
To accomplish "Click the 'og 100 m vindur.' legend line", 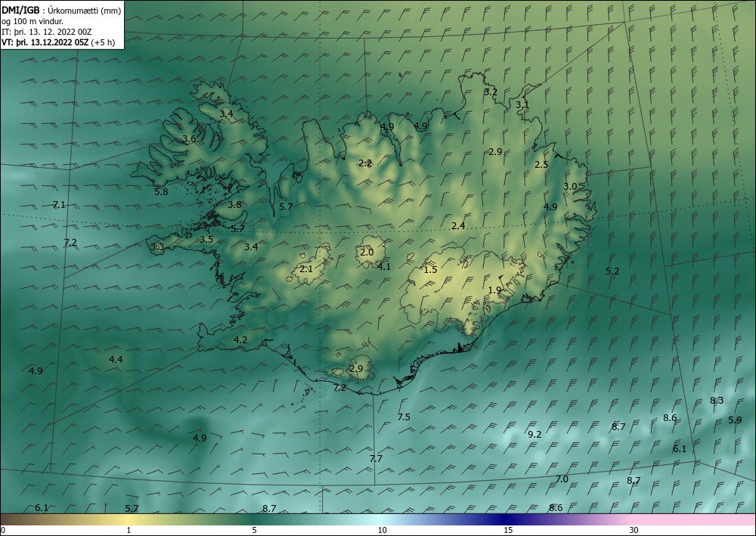I will (x=33, y=21).
